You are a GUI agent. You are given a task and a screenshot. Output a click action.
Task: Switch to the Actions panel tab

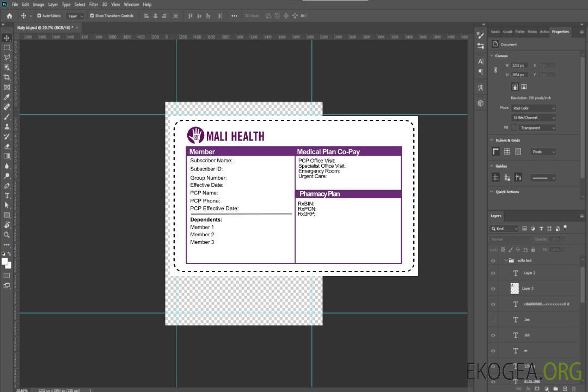(x=544, y=32)
